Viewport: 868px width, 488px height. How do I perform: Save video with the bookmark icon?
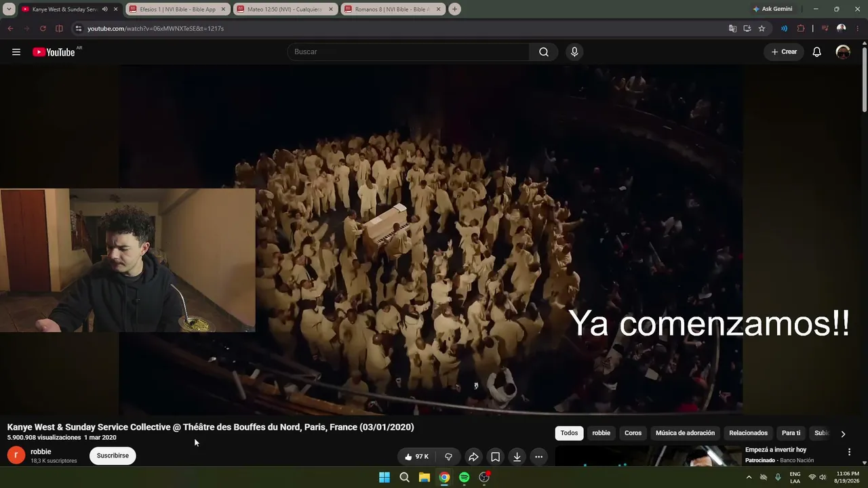coord(495,457)
